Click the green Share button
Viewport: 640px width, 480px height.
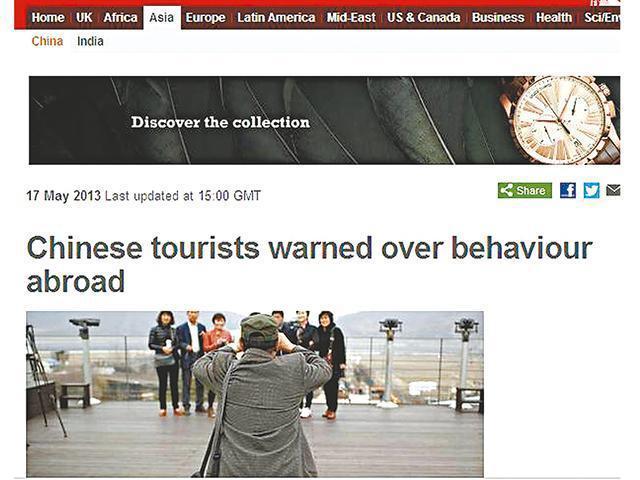[x=525, y=191]
